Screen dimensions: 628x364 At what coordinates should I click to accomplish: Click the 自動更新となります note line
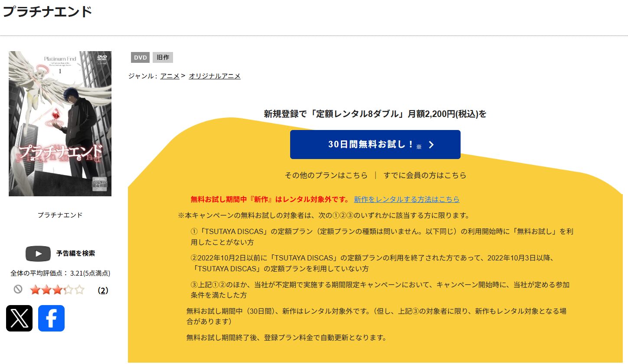(286, 337)
